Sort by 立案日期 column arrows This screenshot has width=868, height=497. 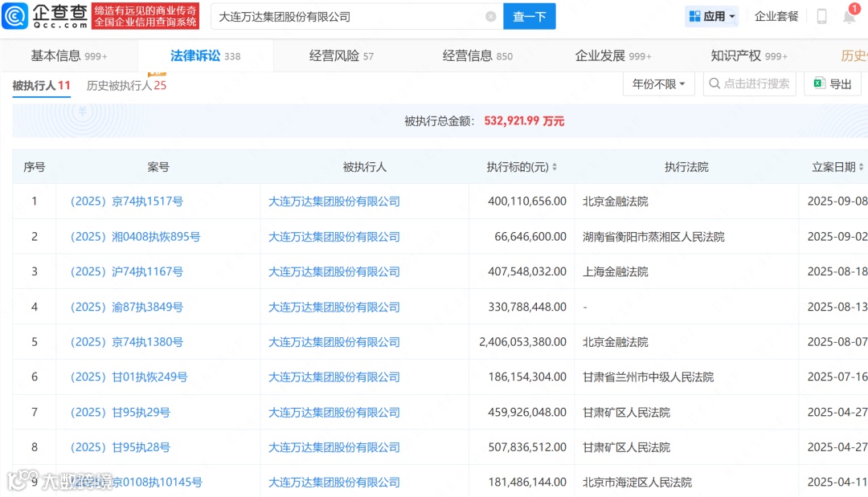coord(861,167)
